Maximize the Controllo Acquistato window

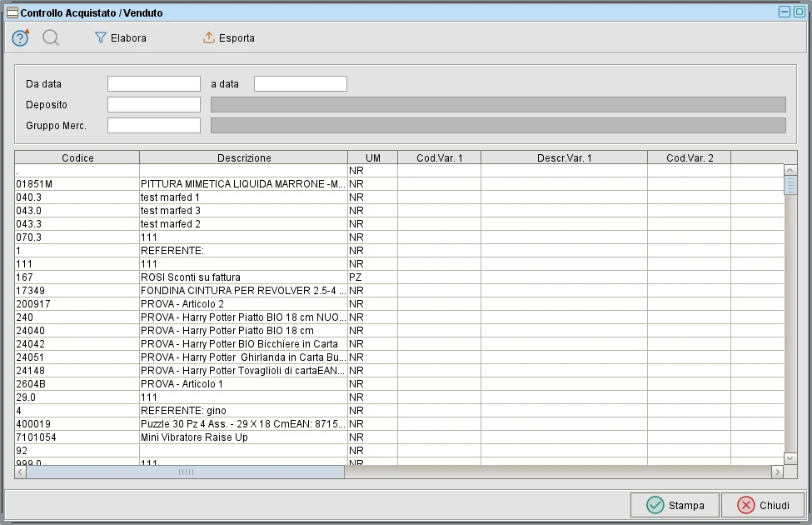[800, 12]
